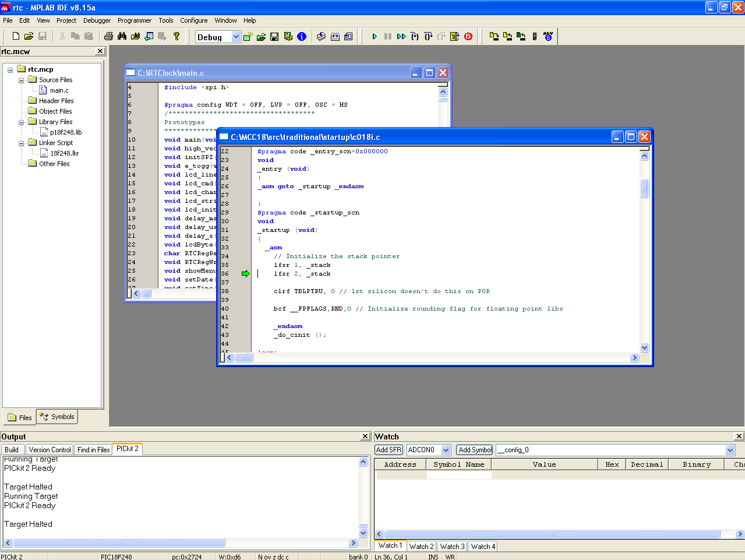Open the Project menu
Screen dimensions: 745x560
click(66, 20)
